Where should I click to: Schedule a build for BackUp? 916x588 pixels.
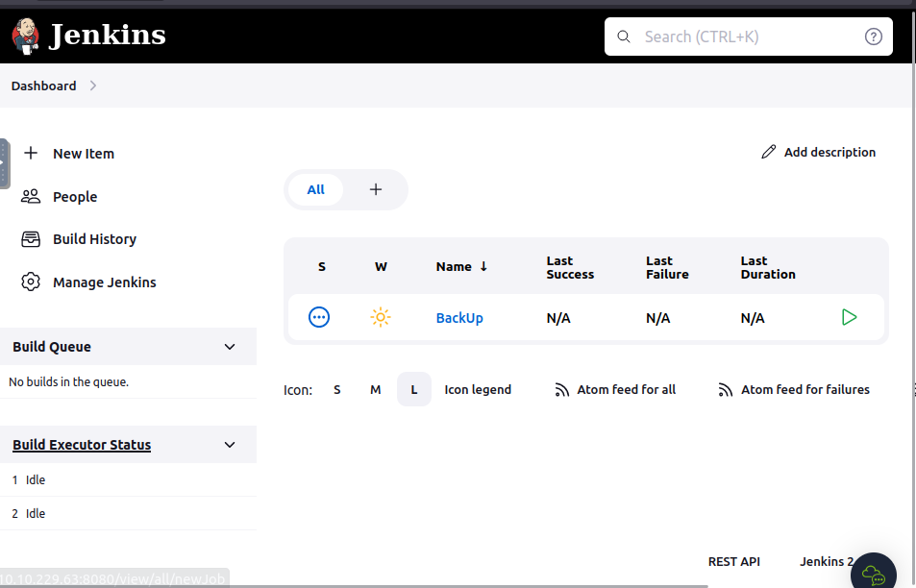pos(850,318)
